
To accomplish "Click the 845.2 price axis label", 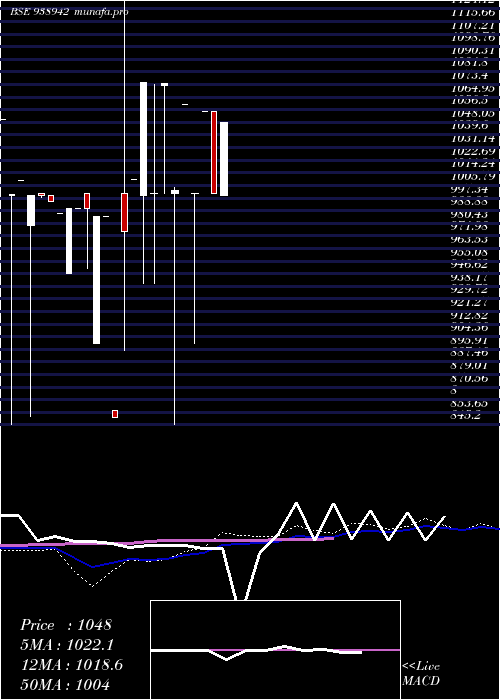I will coord(466,416).
